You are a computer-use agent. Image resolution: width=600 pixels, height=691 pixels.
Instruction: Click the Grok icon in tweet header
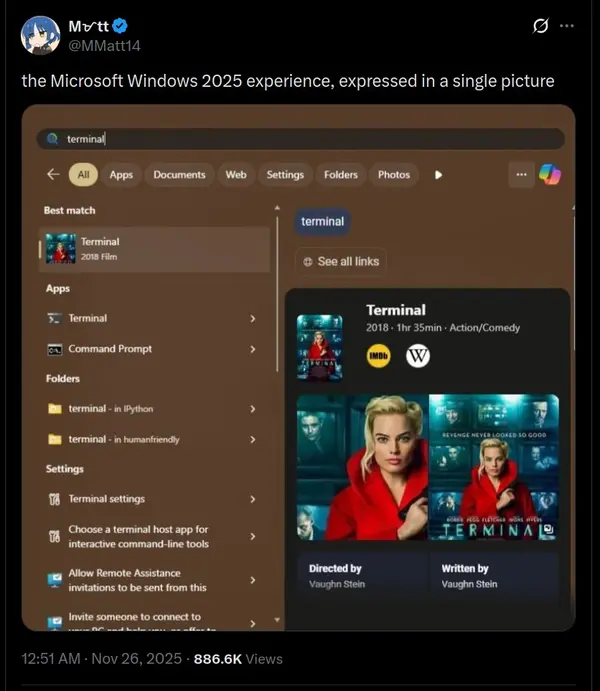[x=541, y=26]
